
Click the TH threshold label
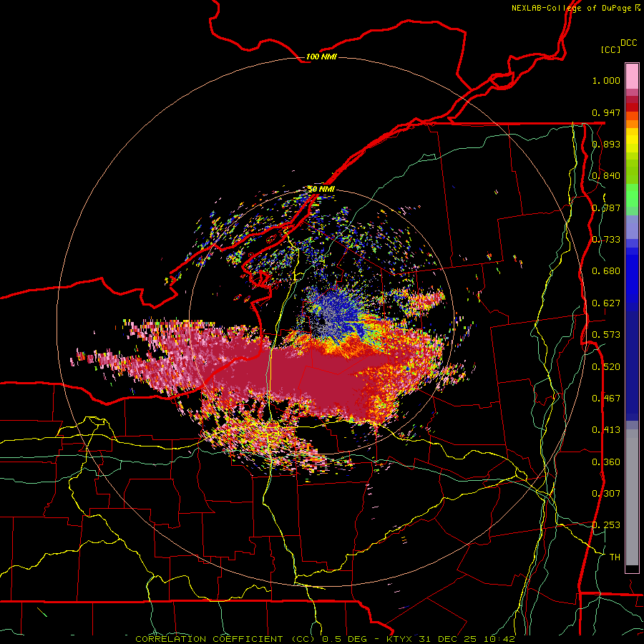tap(615, 557)
